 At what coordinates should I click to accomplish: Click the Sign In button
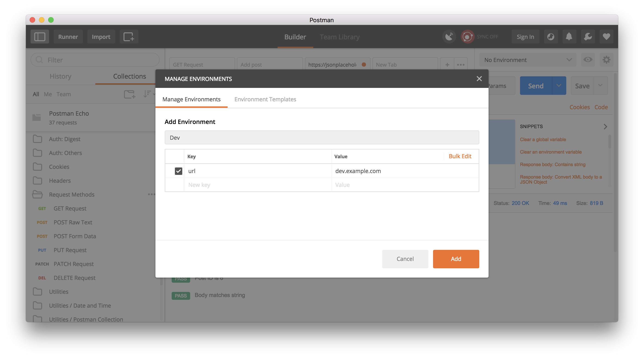coord(525,37)
